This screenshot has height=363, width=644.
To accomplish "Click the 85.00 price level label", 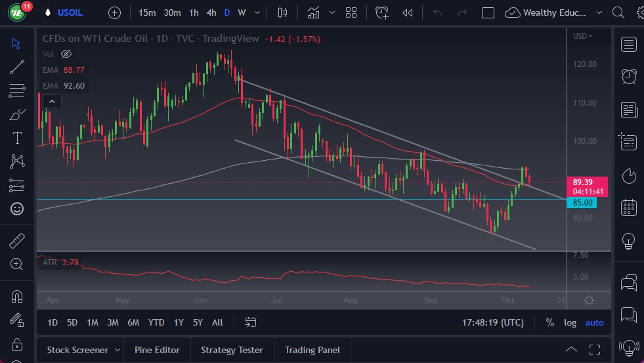I will [x=583, y=203].
